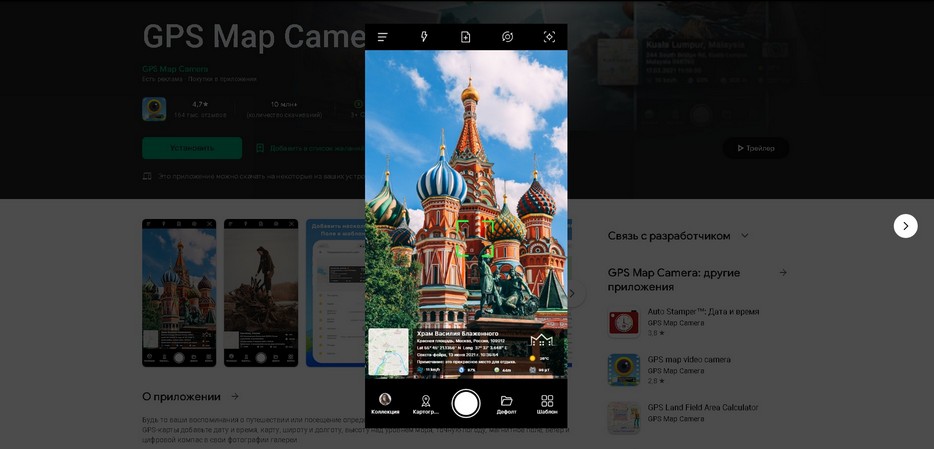
Task: Open the hamburger menu in the camera preview
Action: click(382, 37)
